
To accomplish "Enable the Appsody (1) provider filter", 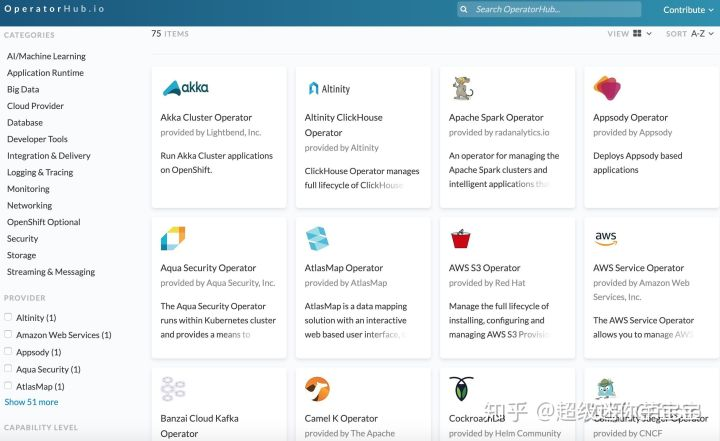I will (x=8, y=351).
